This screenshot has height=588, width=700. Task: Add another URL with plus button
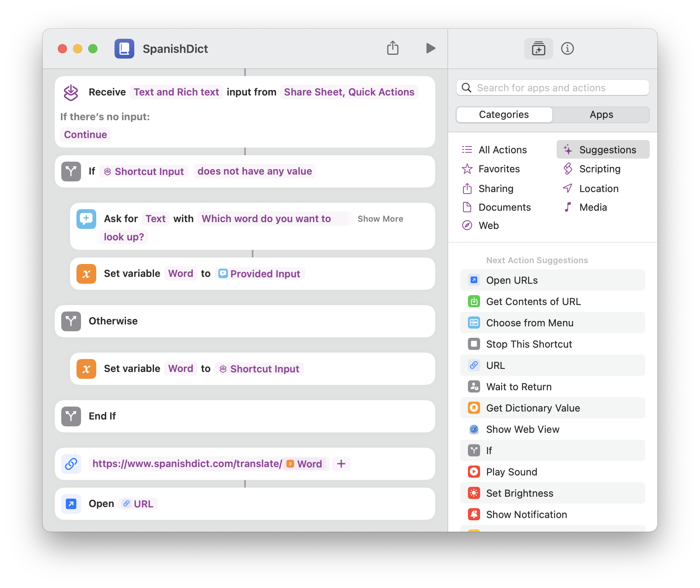[x=341, y=464]
